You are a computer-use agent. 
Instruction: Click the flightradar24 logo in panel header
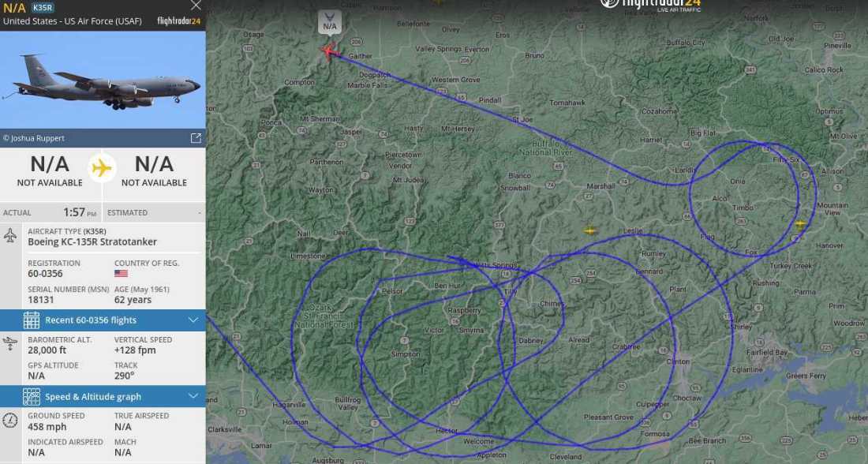coord(179,21)
